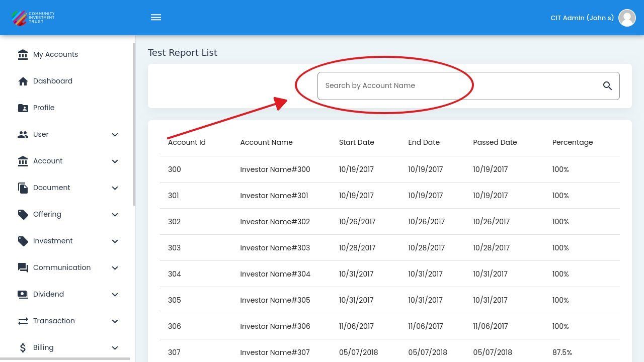Expand the Dividend submenu chevron
This screenshot has width=644, height=362.
[115, 295]
